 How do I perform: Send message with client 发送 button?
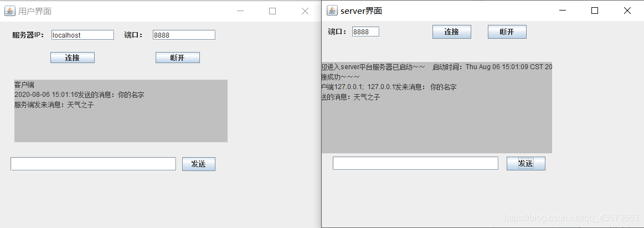(199, 164)
